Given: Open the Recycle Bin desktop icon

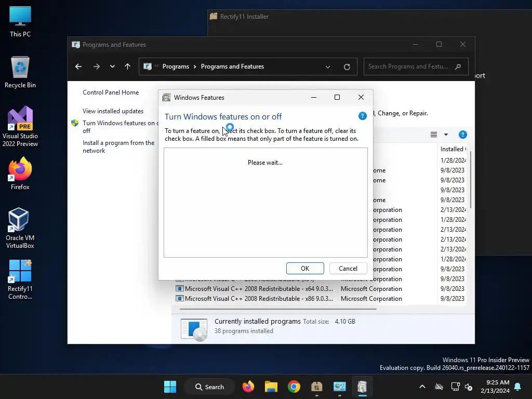Looking at the screenshot, I should point(20,72).
